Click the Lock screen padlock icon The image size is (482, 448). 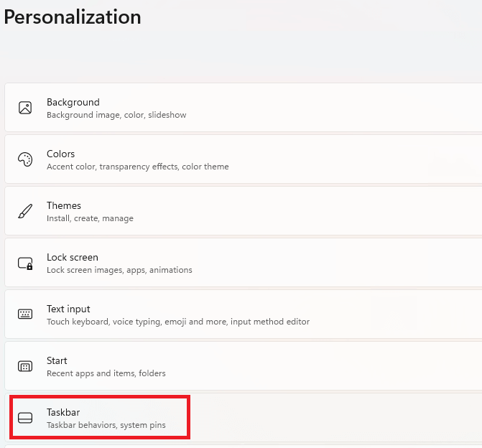coord(25,263)
